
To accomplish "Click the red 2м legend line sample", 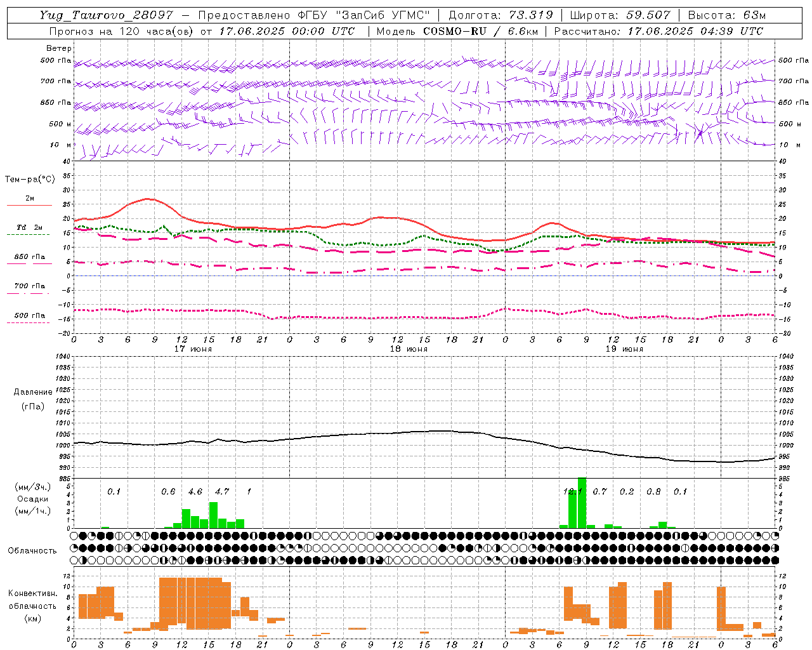I will click(29, 206).
